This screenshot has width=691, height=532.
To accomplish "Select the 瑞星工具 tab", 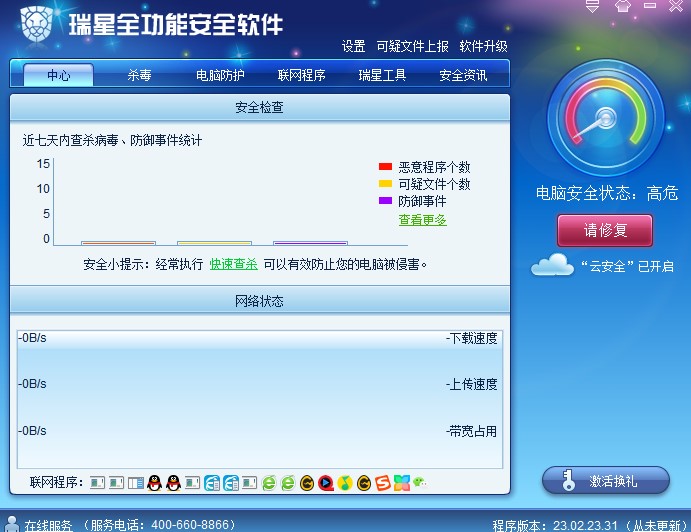I will pyautogui.click(x=382, y=75).
